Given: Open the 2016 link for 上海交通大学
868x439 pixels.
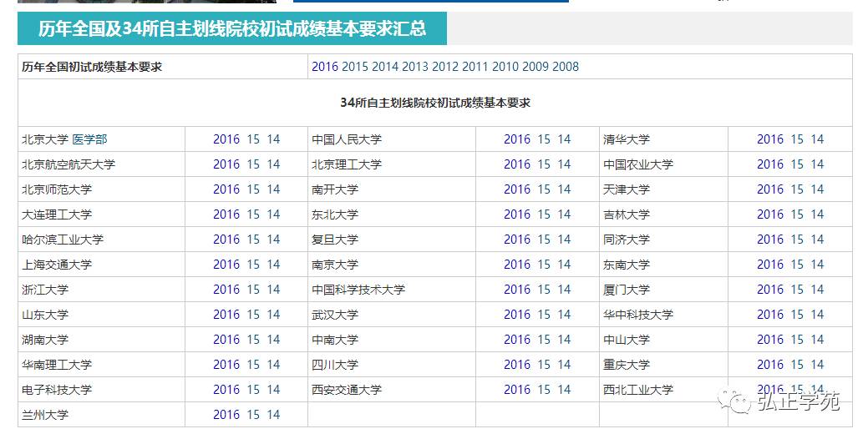Looking at the screenshot, I should click(x=226, y=265).
